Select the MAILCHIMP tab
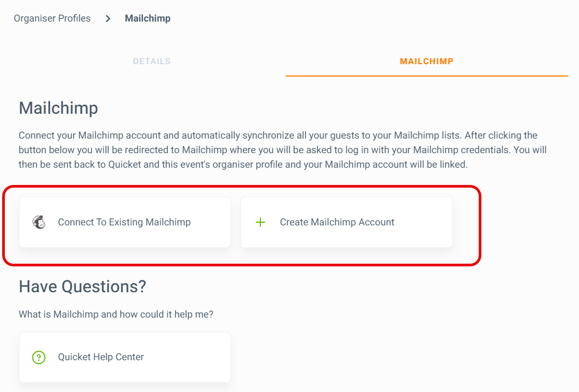 pos(426,61)
